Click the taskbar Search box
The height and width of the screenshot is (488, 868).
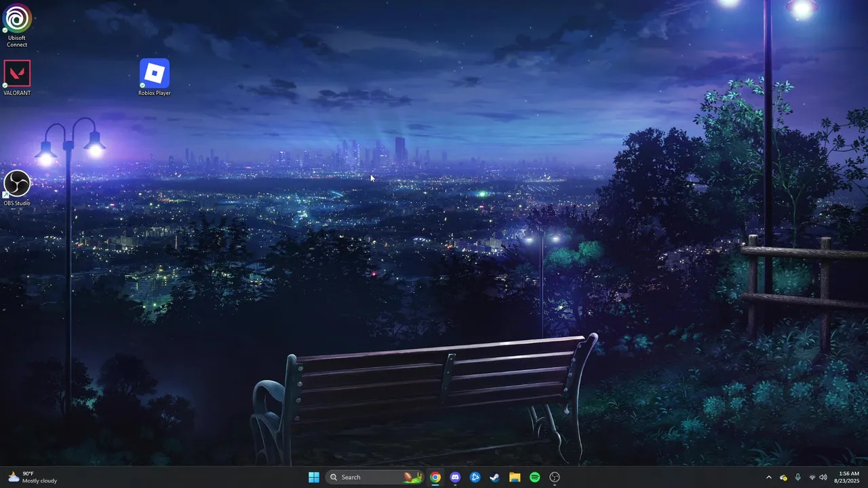click(x=375, y=477)
